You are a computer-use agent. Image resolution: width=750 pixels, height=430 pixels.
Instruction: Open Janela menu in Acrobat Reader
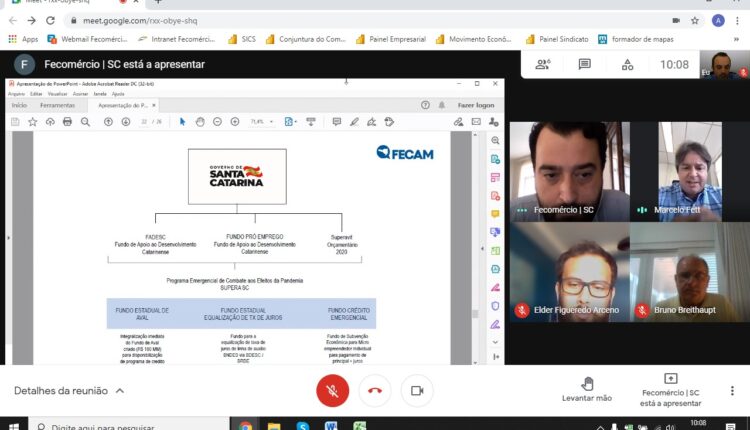coord(100,94)
